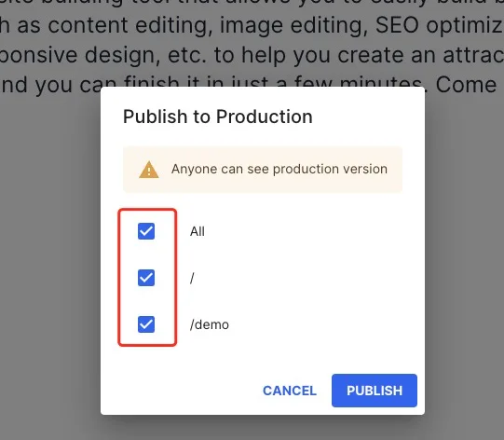Click the "/demo" path label
Image resolution: width=504 pixels, height=440 pixels.
point(210,324)
